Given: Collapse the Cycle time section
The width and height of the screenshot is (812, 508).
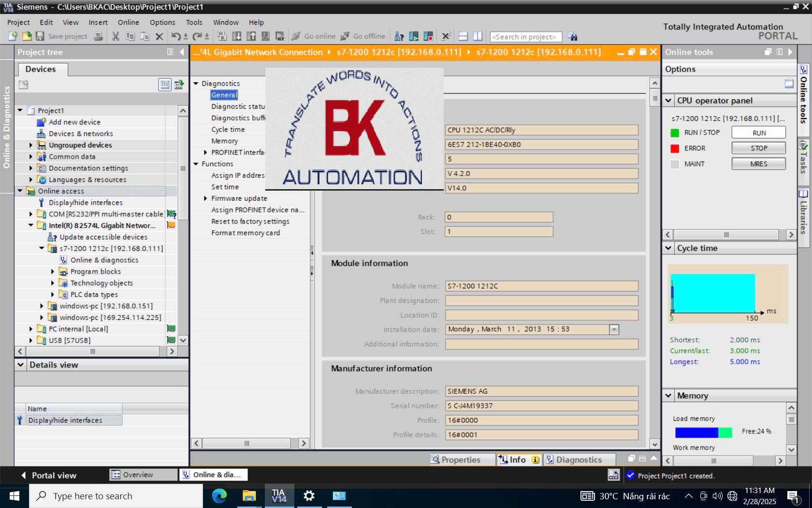Looking at the screenshot, I should pos(668,248).
